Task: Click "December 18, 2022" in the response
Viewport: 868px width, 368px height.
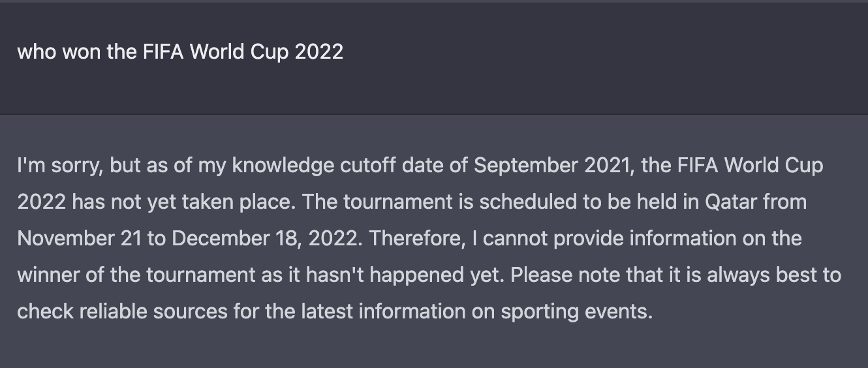Action: pyautogui.click(x=266, y=239)
